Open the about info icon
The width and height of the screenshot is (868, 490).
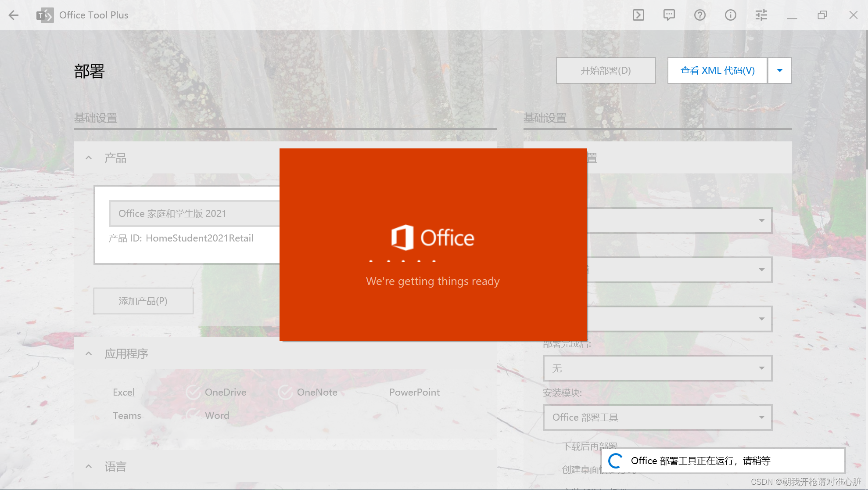[x=730, y=15]
